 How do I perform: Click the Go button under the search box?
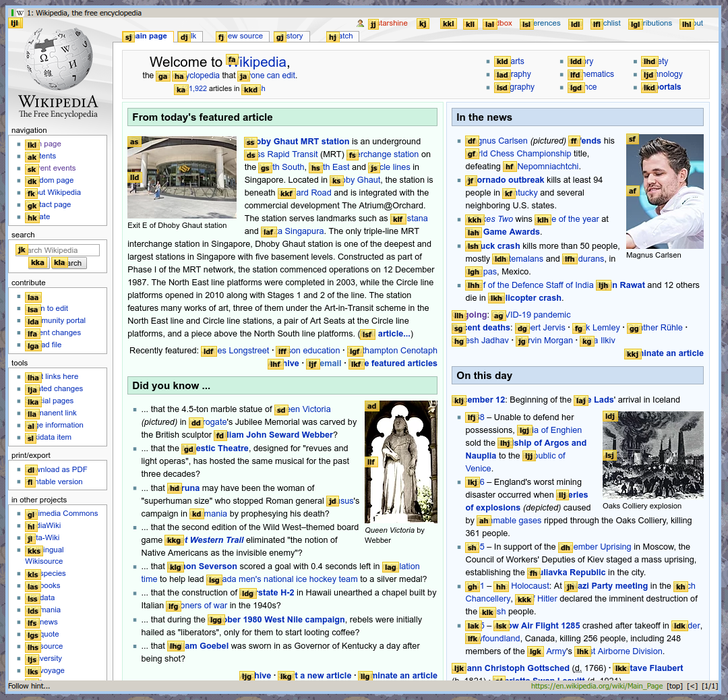pos(38,263)
